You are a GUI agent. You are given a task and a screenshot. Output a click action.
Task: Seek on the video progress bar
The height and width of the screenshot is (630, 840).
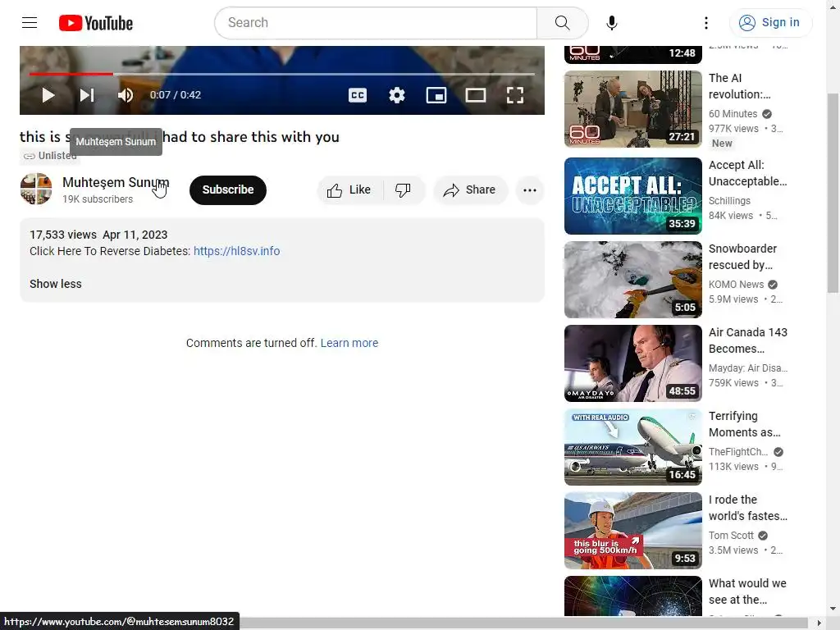tap(282, 74)
